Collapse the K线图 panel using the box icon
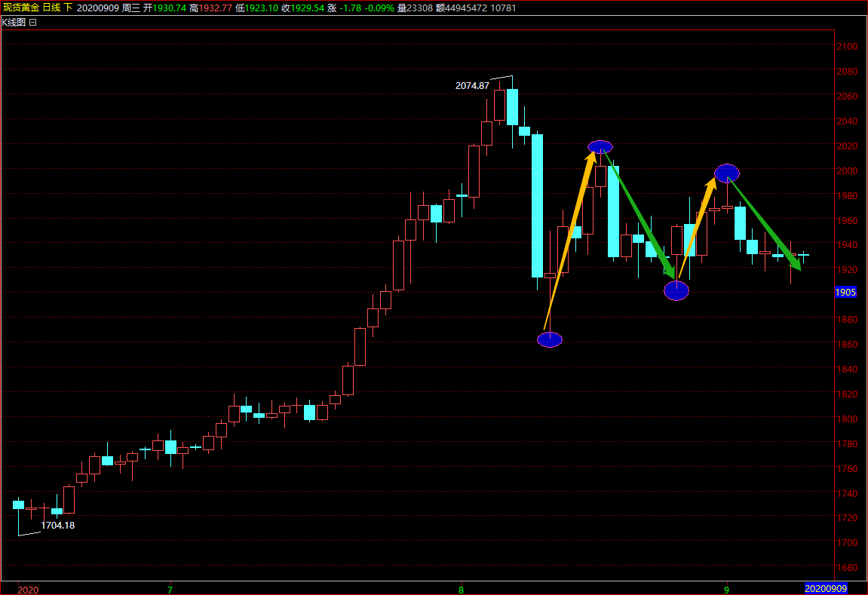This screenshot has width=868, height=595. point(33,23)
